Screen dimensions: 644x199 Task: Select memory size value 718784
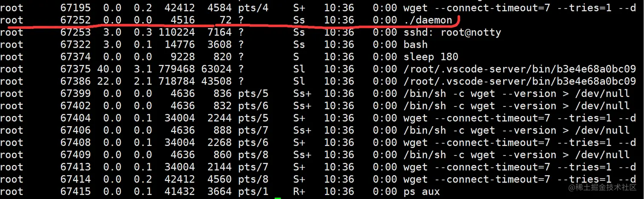pos(176,82)
